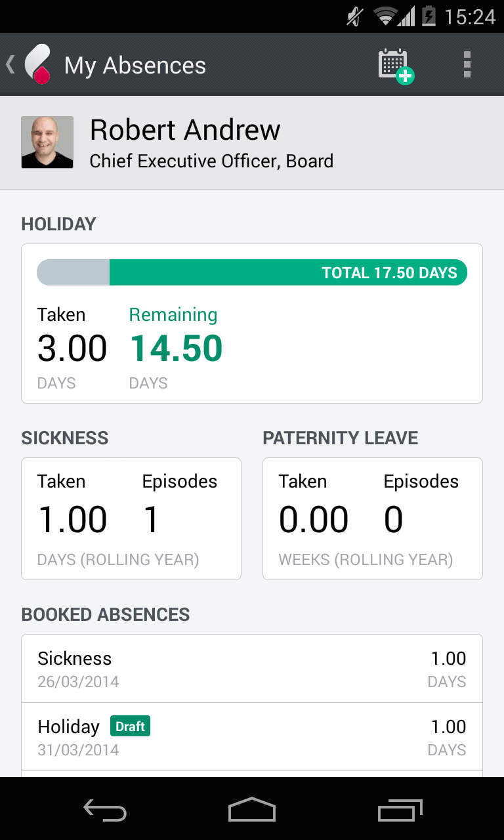Tap the muted sound status icon
The width and height of the screenshot is (504, 840).
(x=354, y=16)
